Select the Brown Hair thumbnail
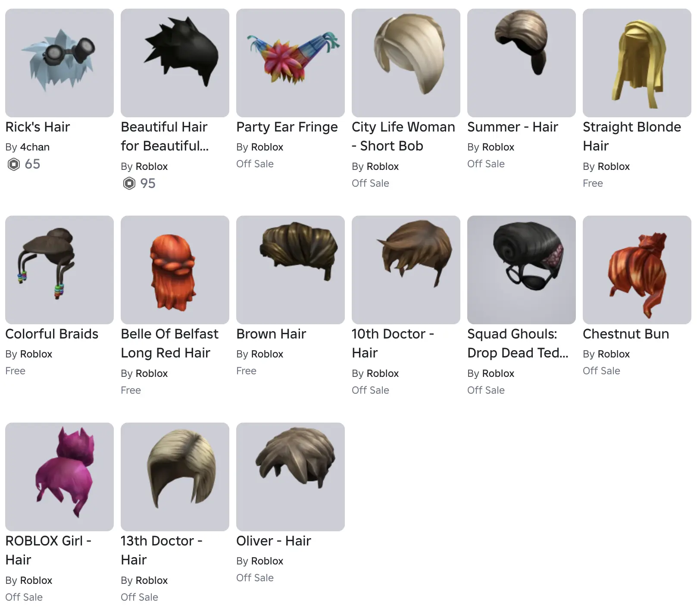 tap(291, 270)
